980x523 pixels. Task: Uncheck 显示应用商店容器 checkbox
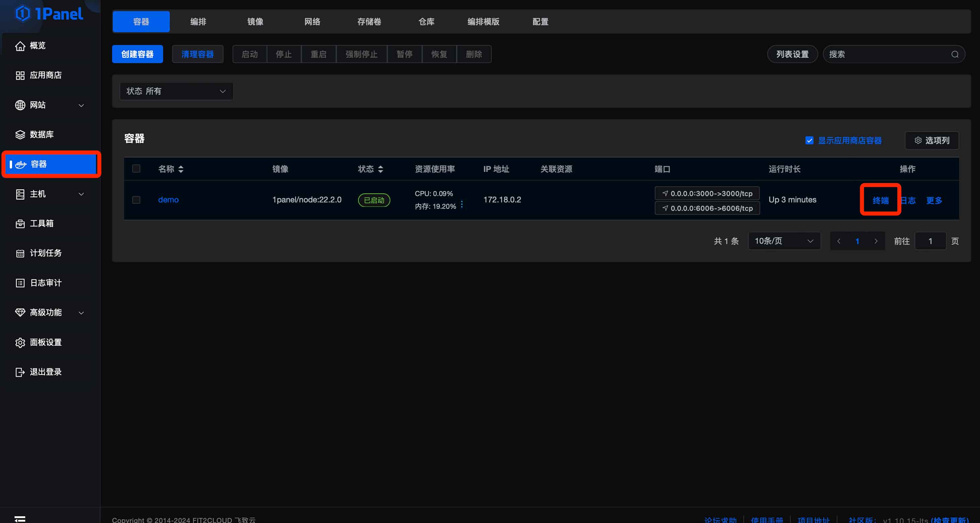(810, 140)
